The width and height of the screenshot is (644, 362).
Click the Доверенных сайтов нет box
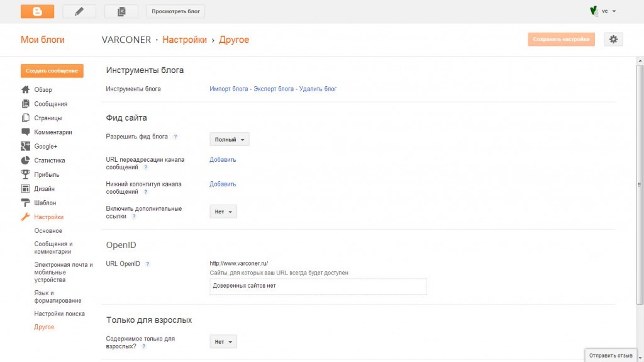coord(318,286)
